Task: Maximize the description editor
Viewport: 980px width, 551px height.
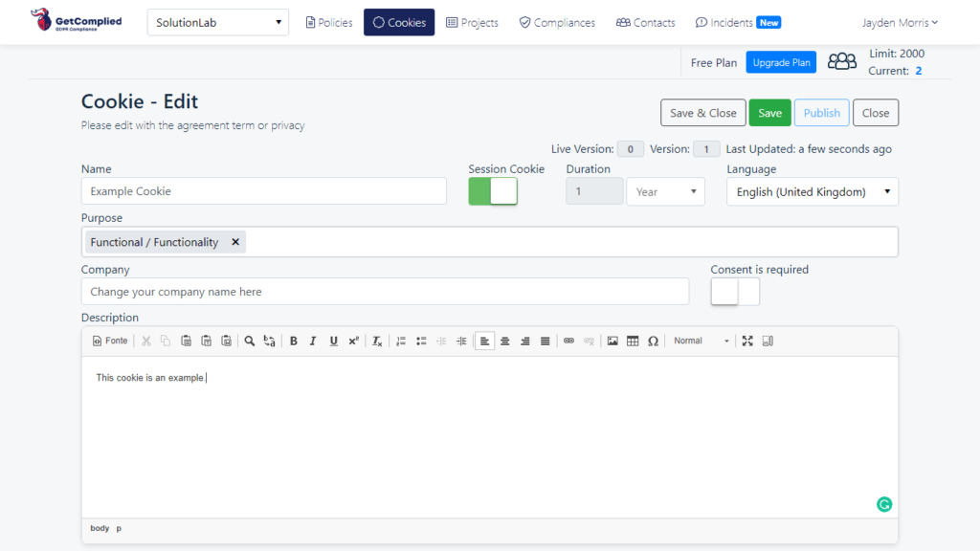Action: (x=747, y=341)
